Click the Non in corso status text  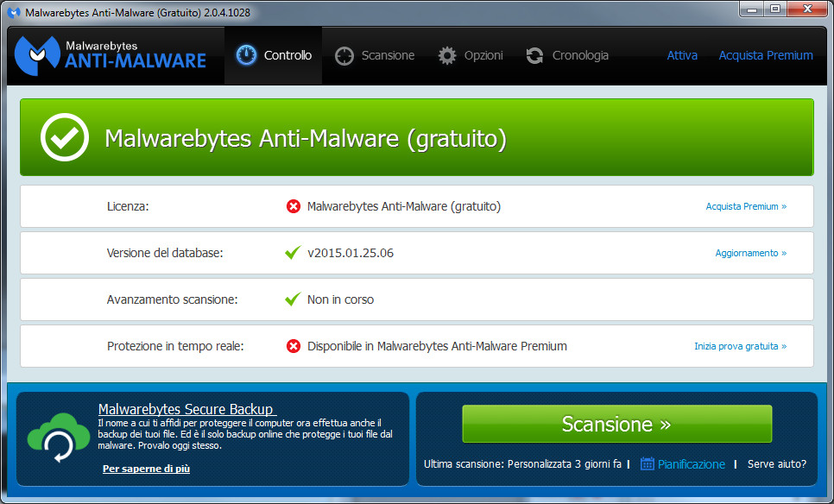click(340, 299)
